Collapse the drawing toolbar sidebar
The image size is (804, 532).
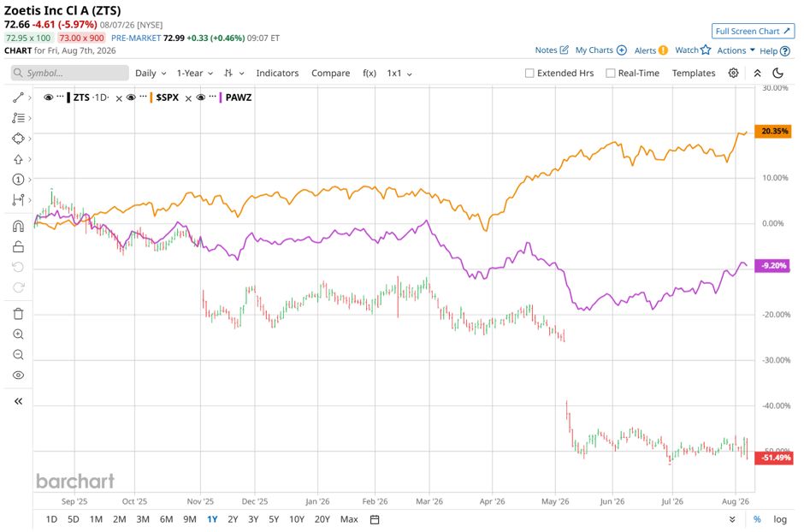[18, 401]
